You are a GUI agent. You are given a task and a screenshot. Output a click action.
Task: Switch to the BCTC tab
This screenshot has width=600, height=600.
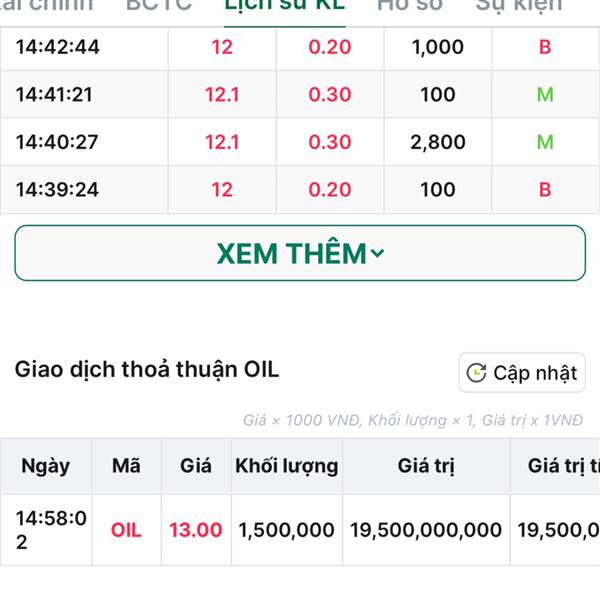pos(159,6)
